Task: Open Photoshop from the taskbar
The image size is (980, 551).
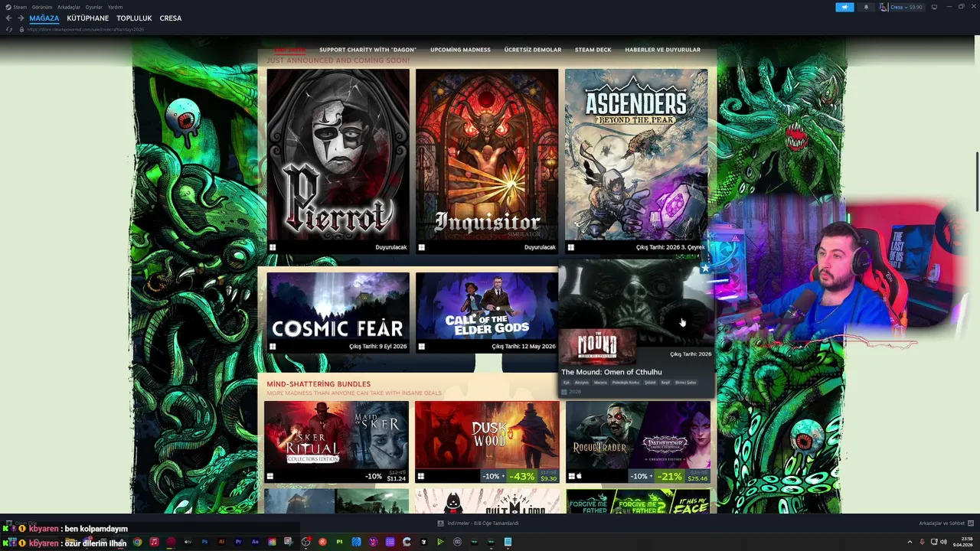Action: tap(204, 542)
